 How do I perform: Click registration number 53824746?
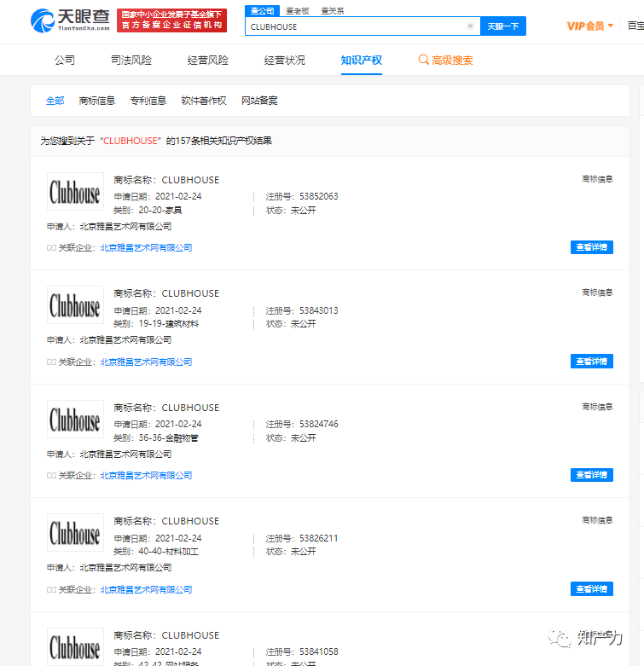[x=319, y=424]
